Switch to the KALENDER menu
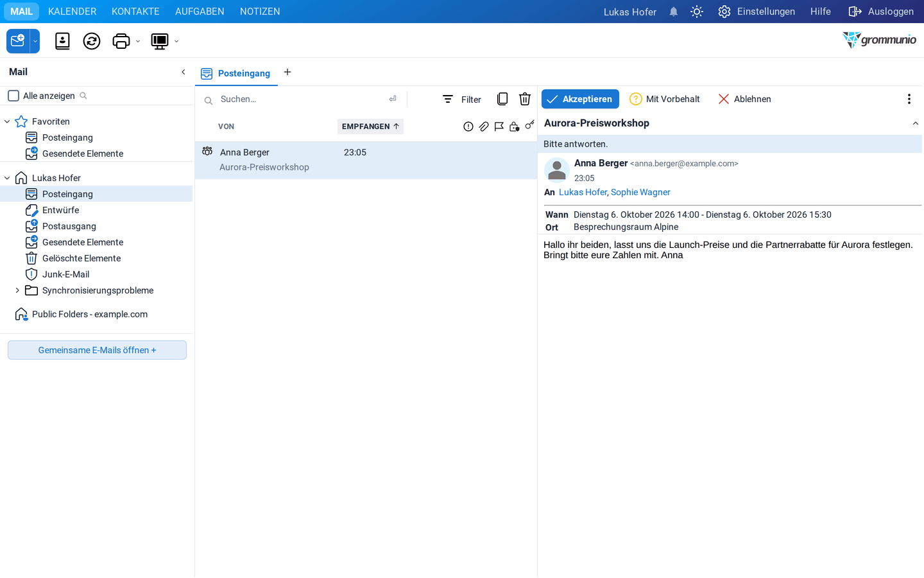The width and height of the screenshot is (924, 578). pos(73,12)
